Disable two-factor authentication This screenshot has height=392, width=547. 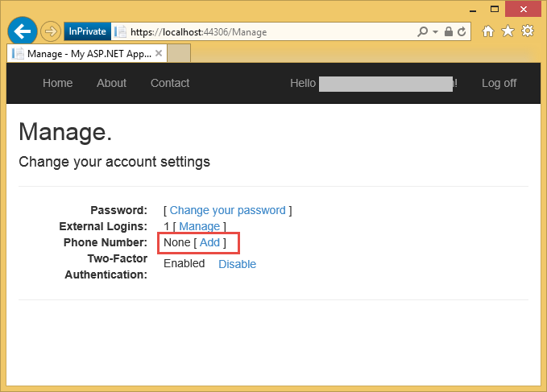[237, 264]
